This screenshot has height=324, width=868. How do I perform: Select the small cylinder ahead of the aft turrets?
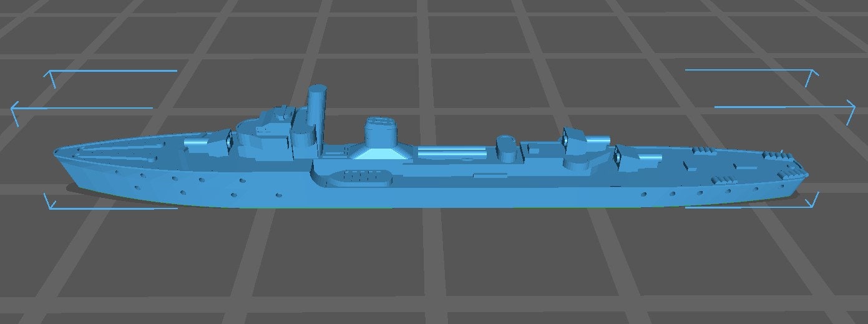click(506, 147)
